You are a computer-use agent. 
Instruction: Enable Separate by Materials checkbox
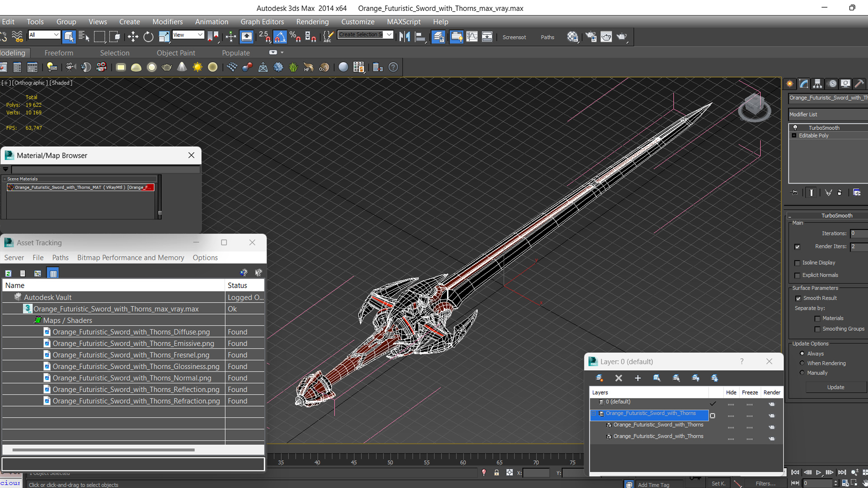point(817,319)
